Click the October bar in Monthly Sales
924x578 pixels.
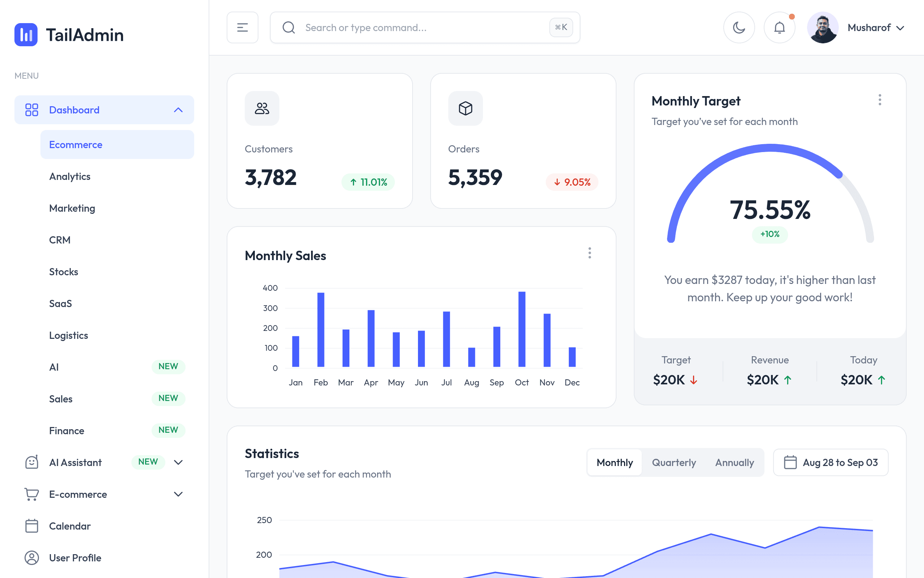tap(522, 329)
